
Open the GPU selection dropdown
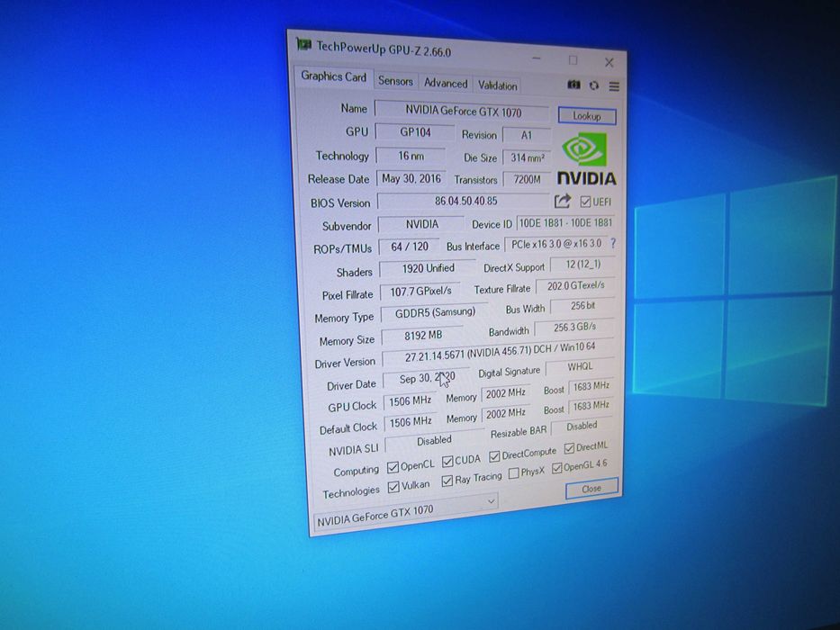(x=406, y=511)
